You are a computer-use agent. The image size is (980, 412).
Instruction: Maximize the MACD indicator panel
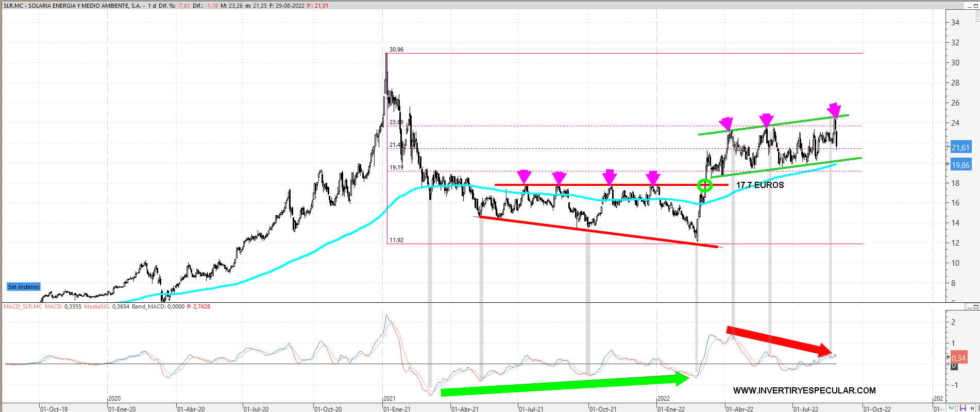click(976, 307)
